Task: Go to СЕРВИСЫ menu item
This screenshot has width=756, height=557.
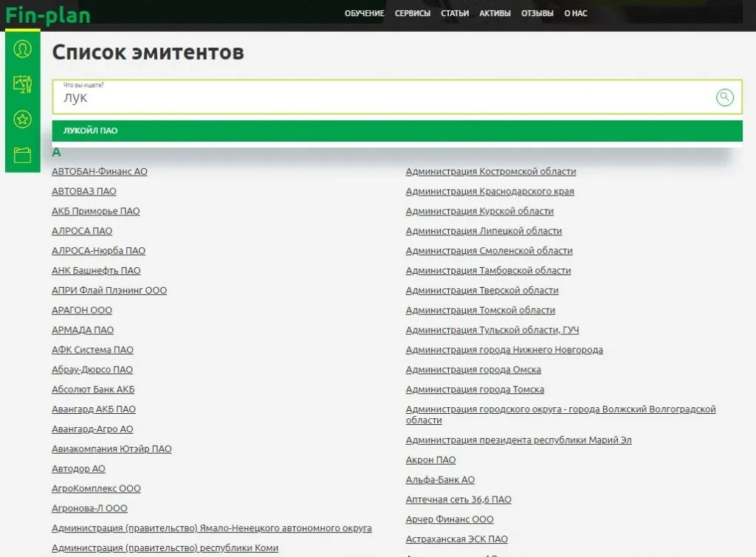Action: 413,13
